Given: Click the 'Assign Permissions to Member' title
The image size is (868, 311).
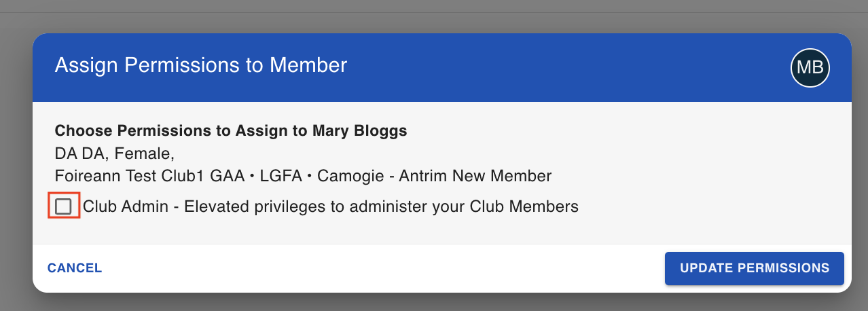Looking at the screenshot, I should pyautogui.click(x=201, y=65).
